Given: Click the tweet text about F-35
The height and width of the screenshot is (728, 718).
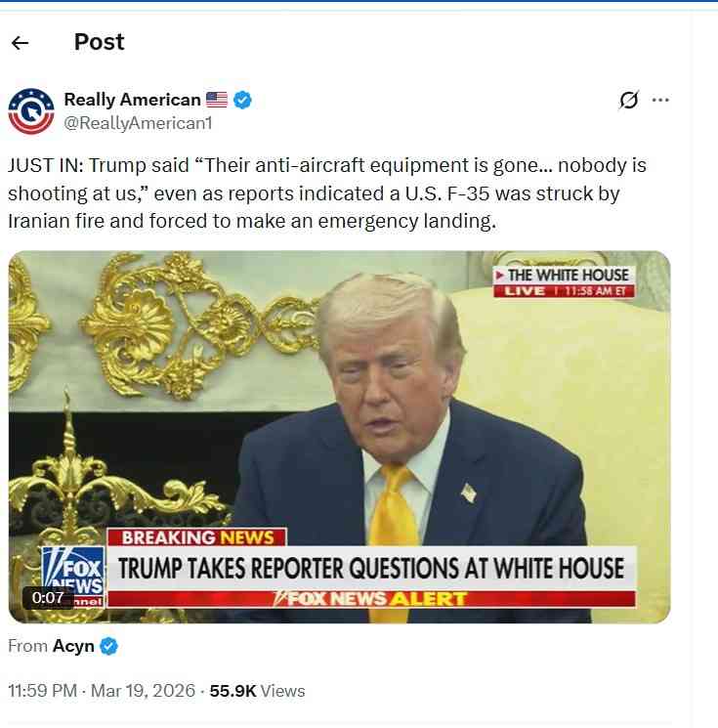Looking at the screenshot, I should tap(326, 193).
